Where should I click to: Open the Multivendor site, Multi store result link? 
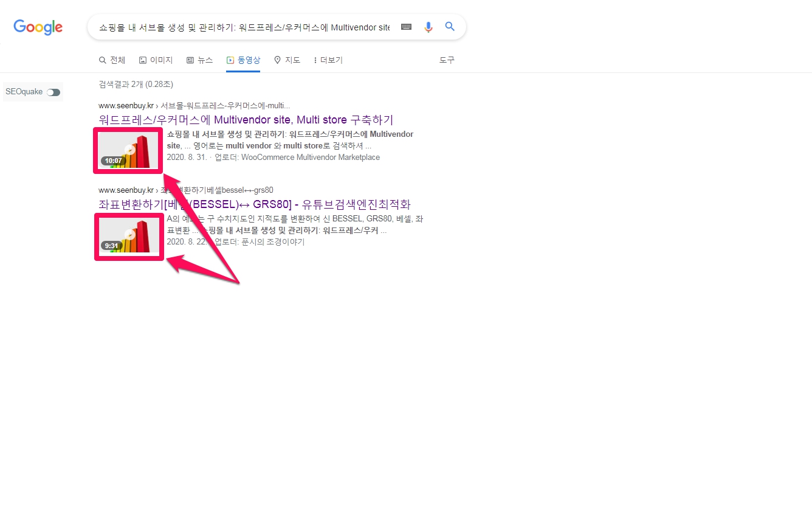[x=246, y=120]
